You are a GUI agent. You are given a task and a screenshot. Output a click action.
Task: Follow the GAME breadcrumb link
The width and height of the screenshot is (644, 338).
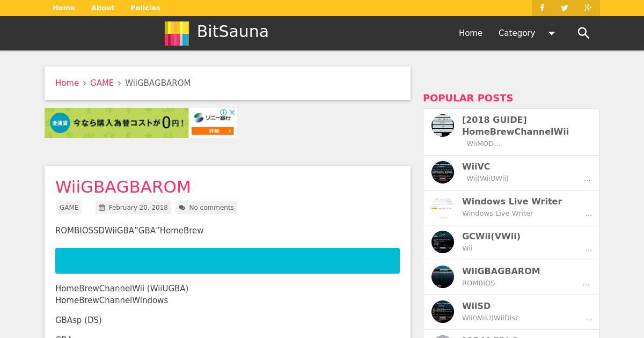tap(102, 83)
